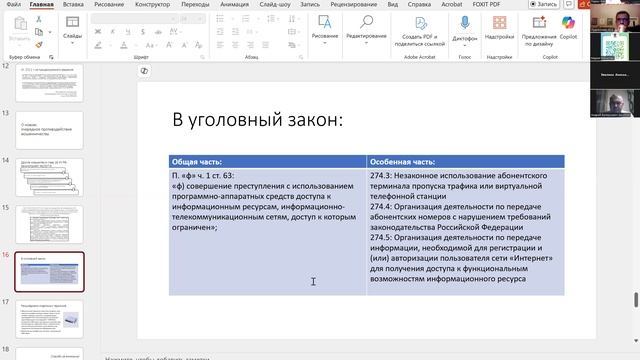640x360 pixels.
Task: Select slide 17 thumbnail
Action: click(49, 319)
